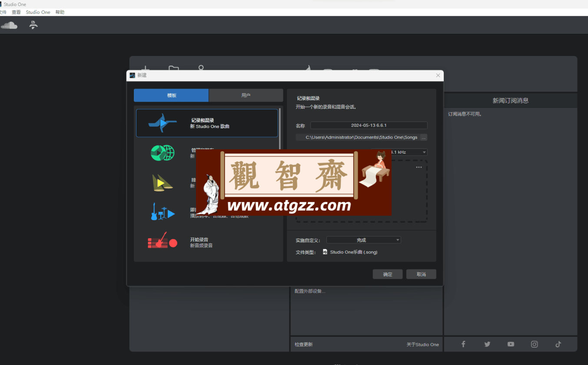Open the YouTube link icon

(511, 344)
